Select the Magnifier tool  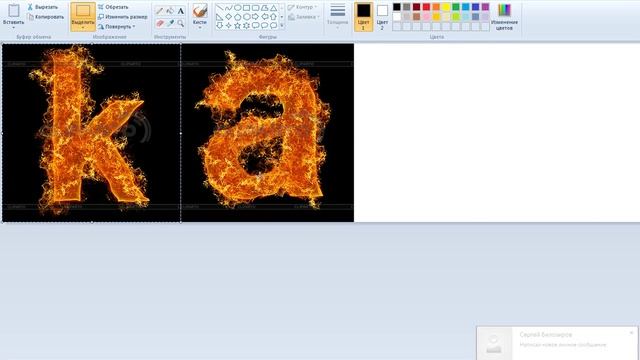click(x=180, y=23)
